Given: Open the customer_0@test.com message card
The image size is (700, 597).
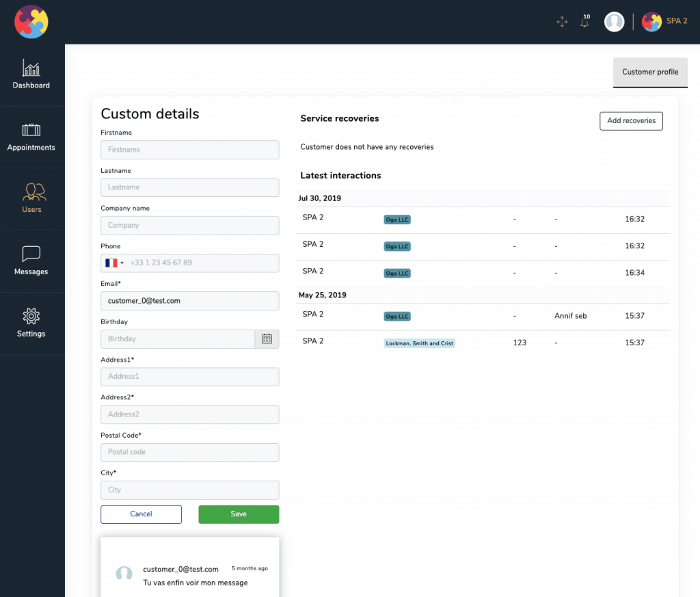Looking at the screenshot, I should tap(190, 567).
